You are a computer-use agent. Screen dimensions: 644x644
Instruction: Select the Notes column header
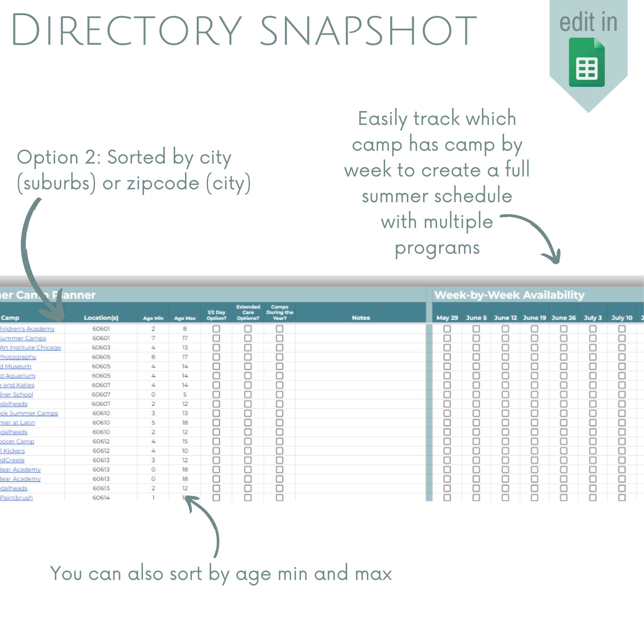tap(361, 318)
